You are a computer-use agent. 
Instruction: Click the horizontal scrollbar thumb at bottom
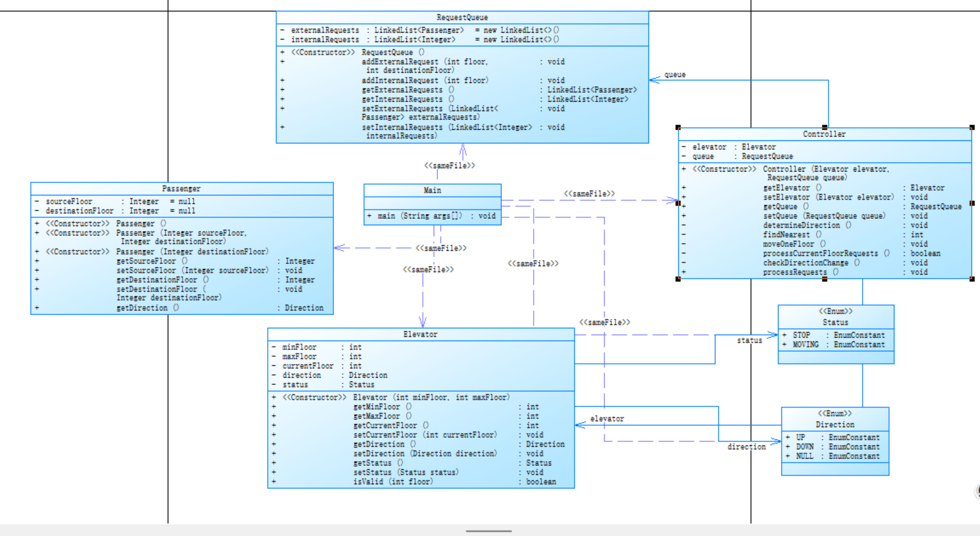point(488,531)
